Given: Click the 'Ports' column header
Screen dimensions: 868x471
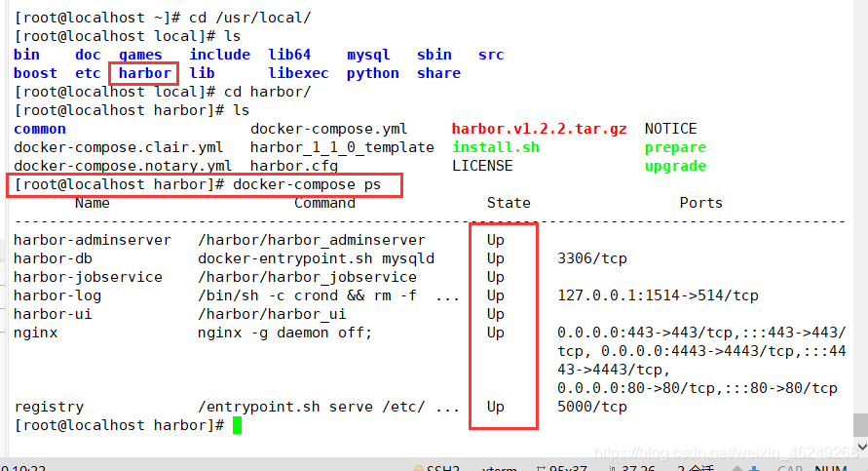Looking at the screenshot, I should coord(701,203).
